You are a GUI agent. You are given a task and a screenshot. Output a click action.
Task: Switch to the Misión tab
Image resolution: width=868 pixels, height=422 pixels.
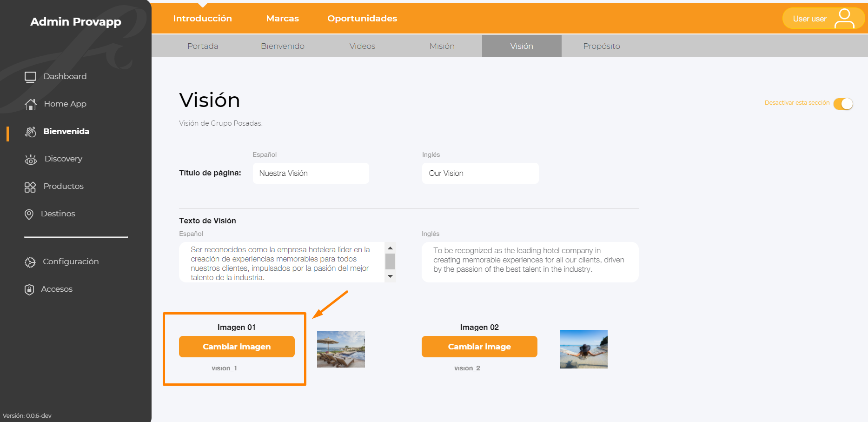point(442,46)
